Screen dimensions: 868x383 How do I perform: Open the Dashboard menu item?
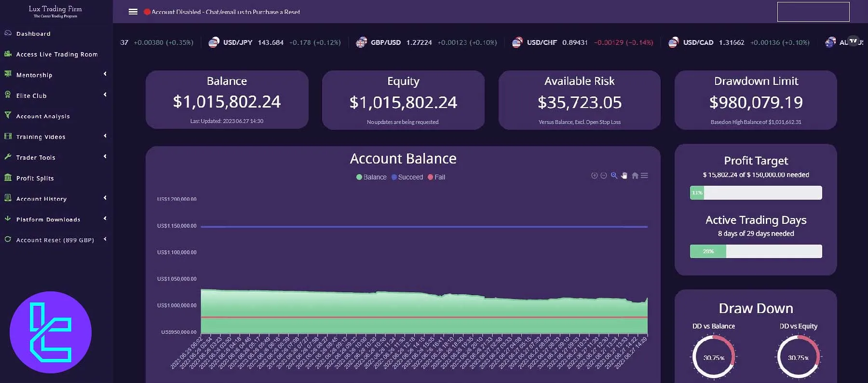(33, 34)
